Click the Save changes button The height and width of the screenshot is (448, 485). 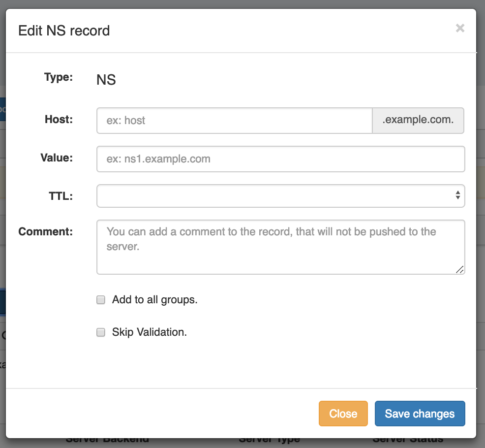coord(420,414)
